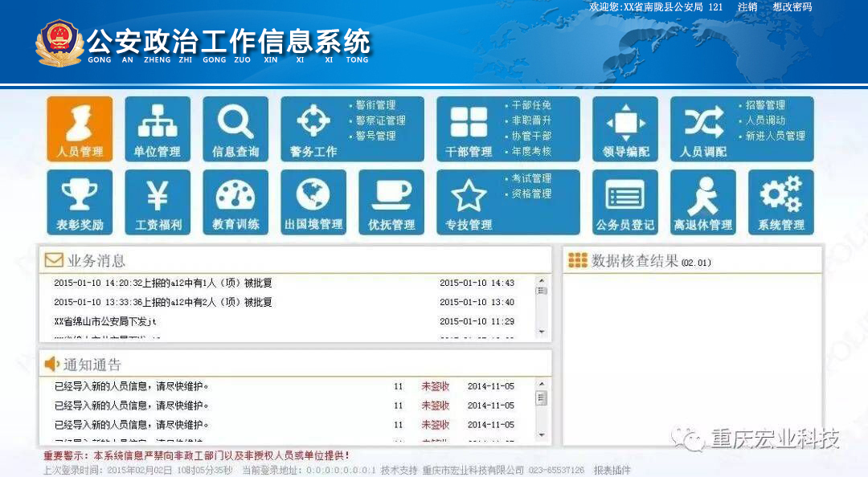Image resolution: width=868 pixels, height=477 pixels.
Task: Click the 注销 logout link
Action: pos(747,7)
